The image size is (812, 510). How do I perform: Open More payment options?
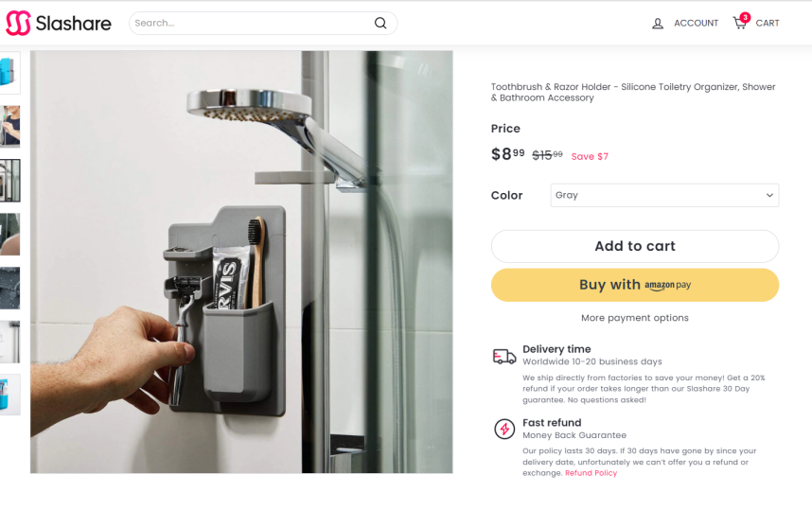635,318
